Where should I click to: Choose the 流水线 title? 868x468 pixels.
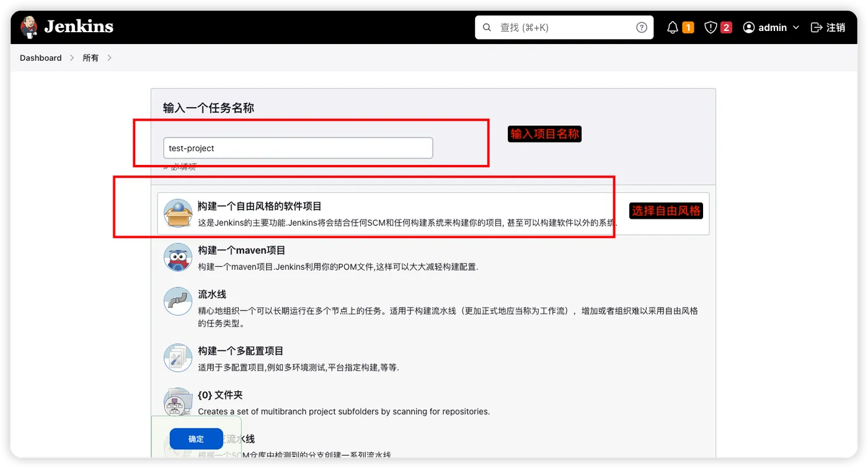coord(212,294)
